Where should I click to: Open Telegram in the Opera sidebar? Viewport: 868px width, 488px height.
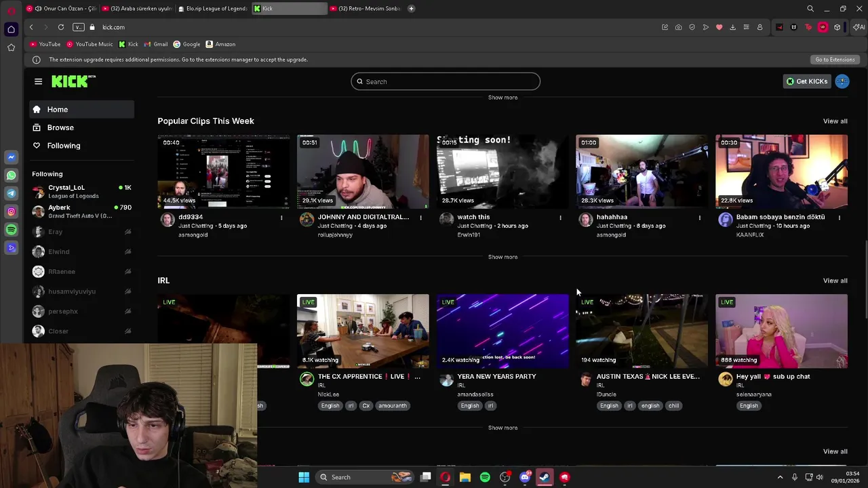(11, 194)
